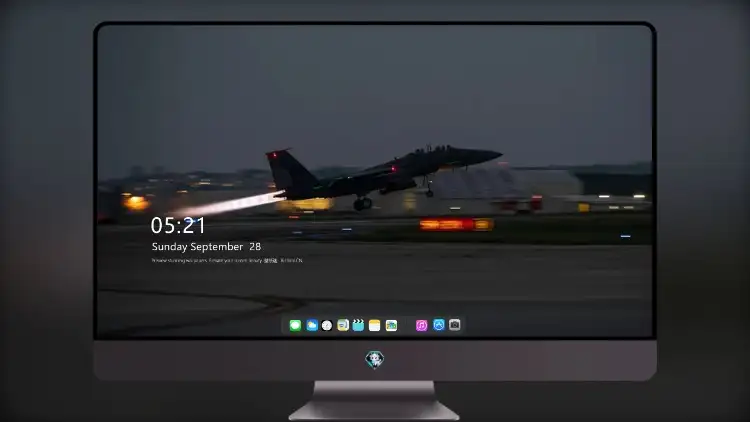Launch the pink Music app in the dock
Viewport: 750px width, 422px height.
tap(421, 325)
